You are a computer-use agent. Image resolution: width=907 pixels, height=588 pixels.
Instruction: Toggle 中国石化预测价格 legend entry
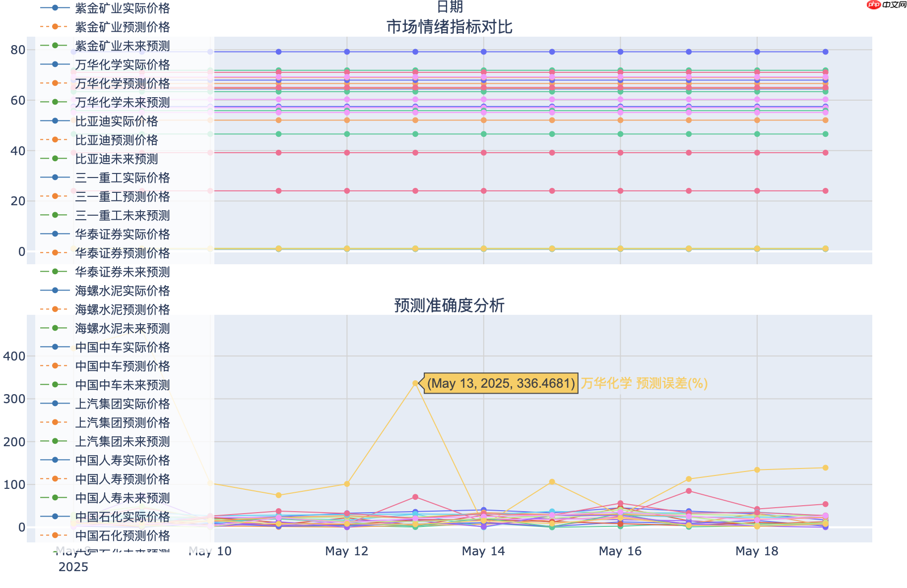click(x=105, y=535)
